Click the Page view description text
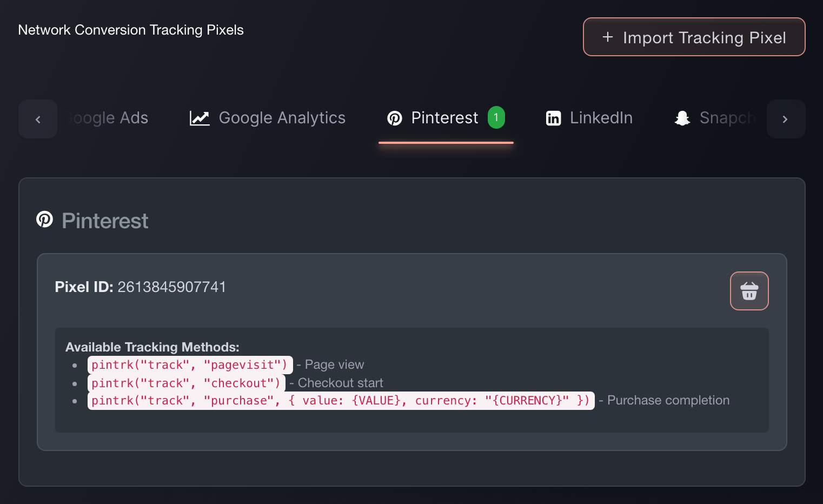The height and width of the screenshot is (504, 823). (x=334, y=364)
